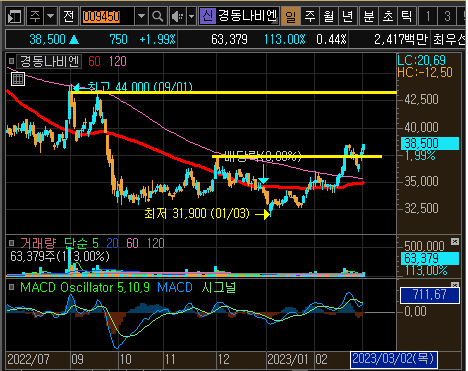Close the volume panel with X
This screenshot has height=371, width=468.
[x=455, y=241]
